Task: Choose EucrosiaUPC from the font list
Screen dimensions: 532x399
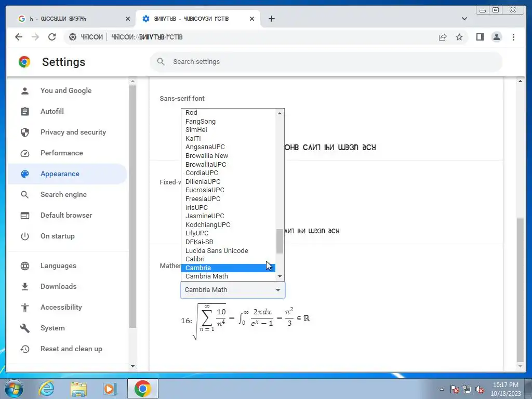Action: pos(229,190)
